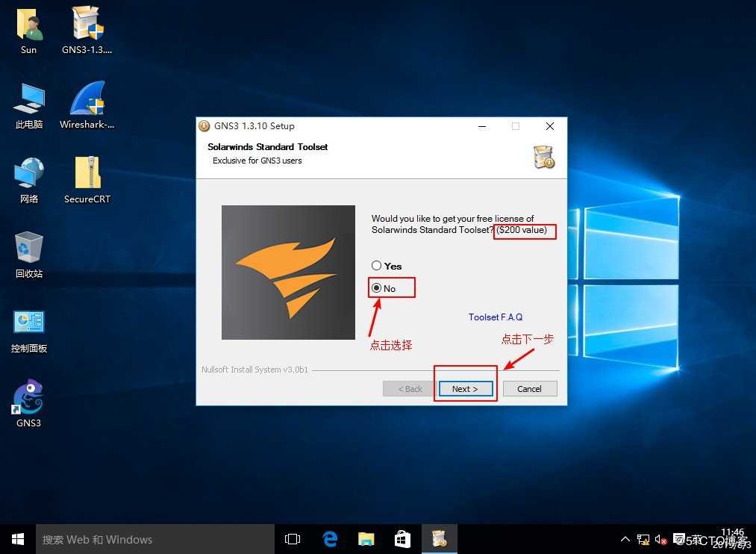Click 'Exclusive for GNS3 users' subtitle
This screenshot has width=756, height=554.
[257, 161]
